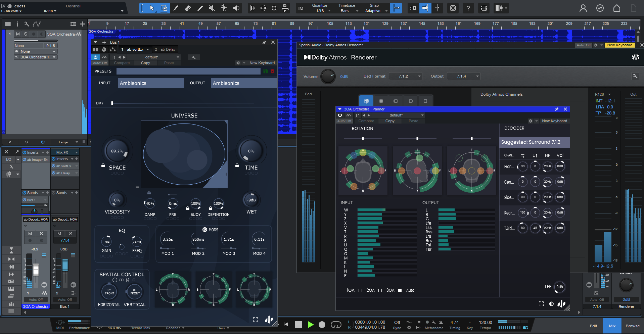Click the add track plus icon

click(x=83, y=24)
